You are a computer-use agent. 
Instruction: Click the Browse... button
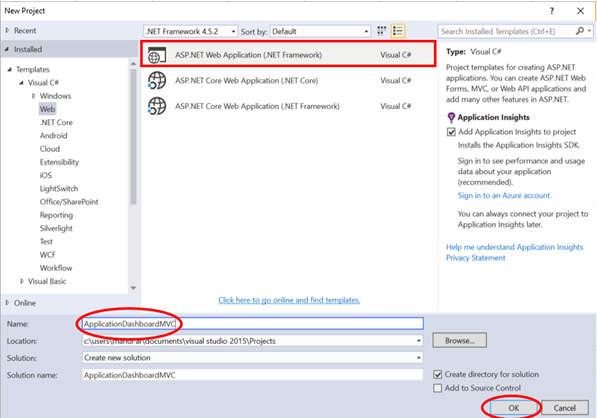tap(460, 341)
